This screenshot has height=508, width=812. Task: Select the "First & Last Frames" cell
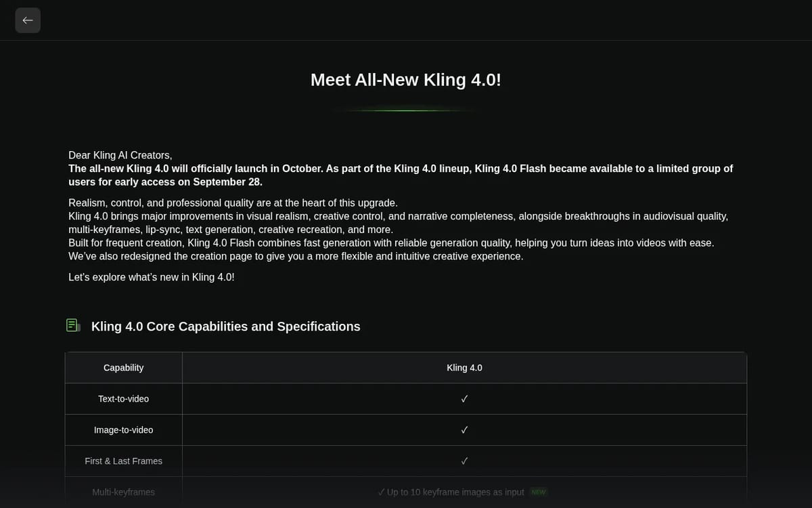coord(123,461)
